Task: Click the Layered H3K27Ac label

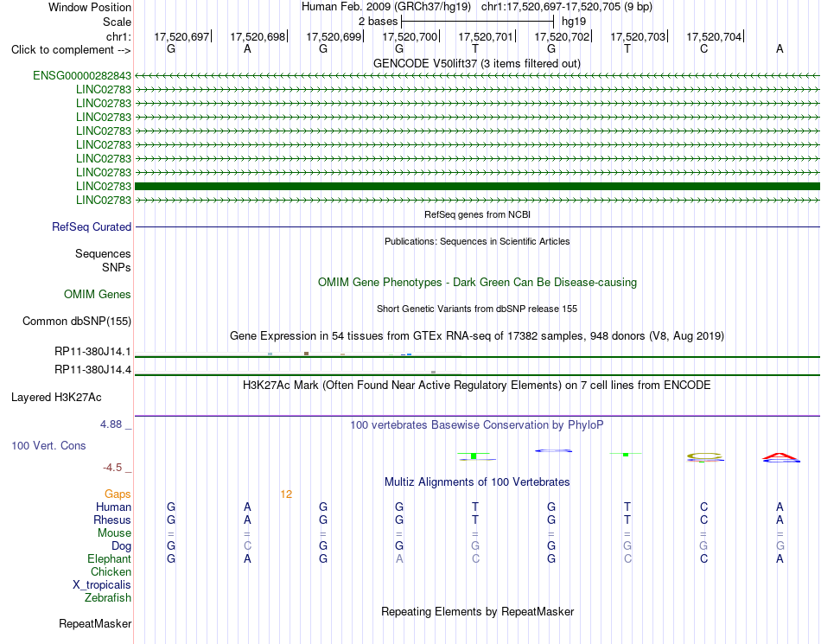Action: click(56, 398)
